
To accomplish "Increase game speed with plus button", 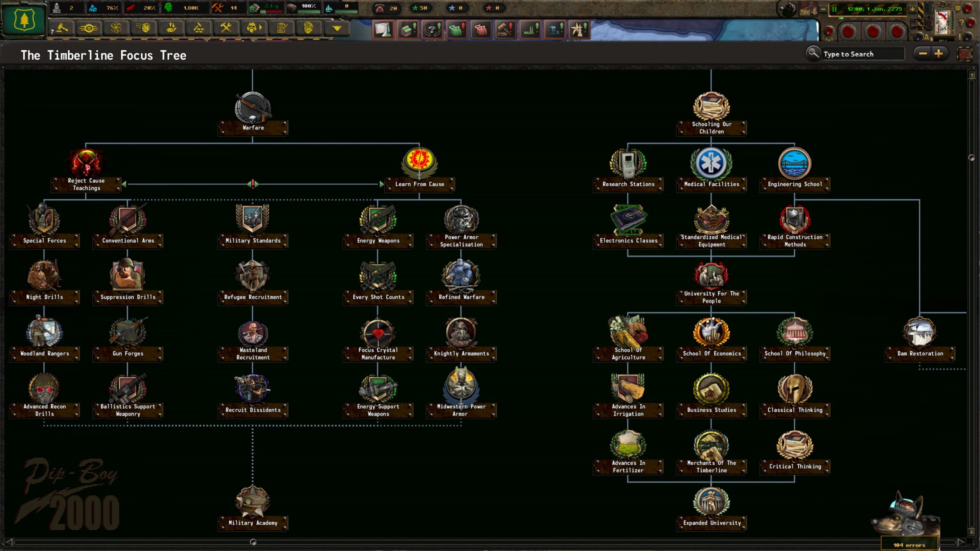I will click(912, 9).
